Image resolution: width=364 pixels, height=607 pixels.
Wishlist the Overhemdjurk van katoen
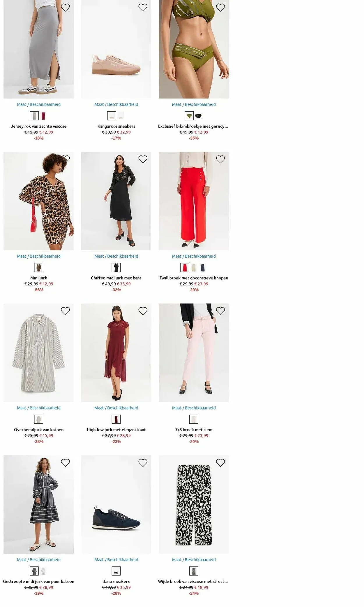point(65,311)
